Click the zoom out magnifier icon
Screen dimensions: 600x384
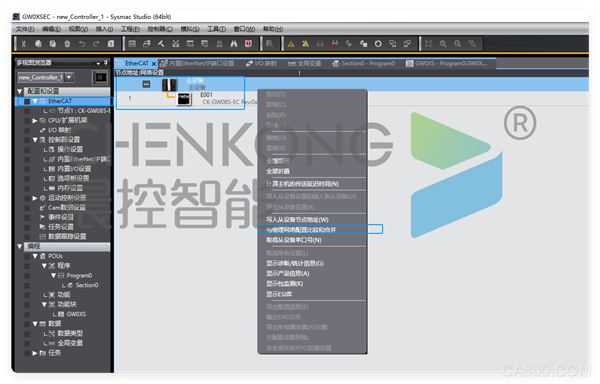(458, 44)
